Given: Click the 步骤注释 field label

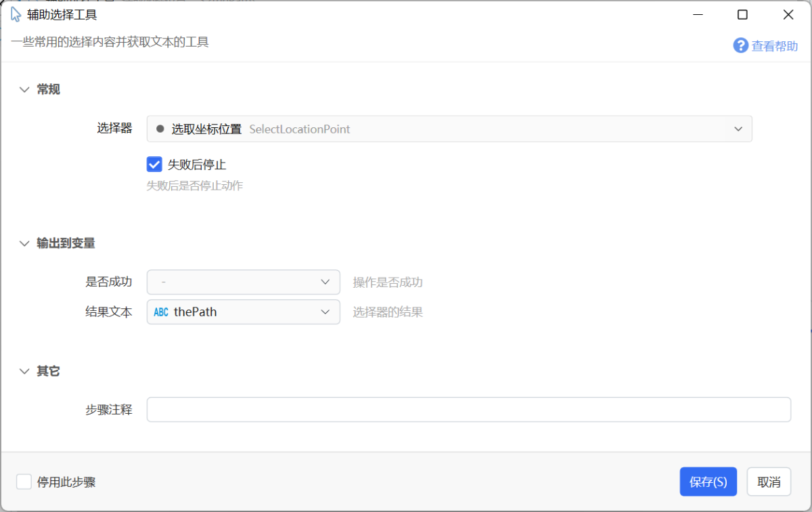Looking at the screenshot, I should coord(108,409).
